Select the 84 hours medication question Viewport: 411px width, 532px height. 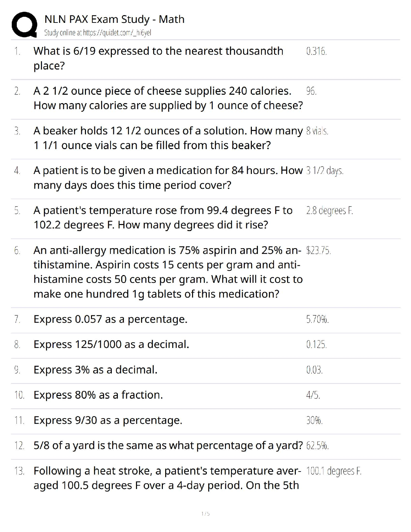coord(168,178)
